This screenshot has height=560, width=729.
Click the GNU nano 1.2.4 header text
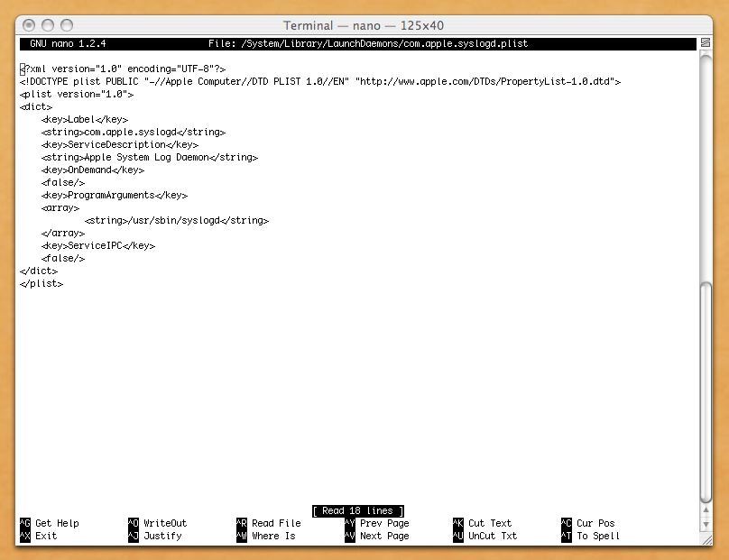[68, 43]
